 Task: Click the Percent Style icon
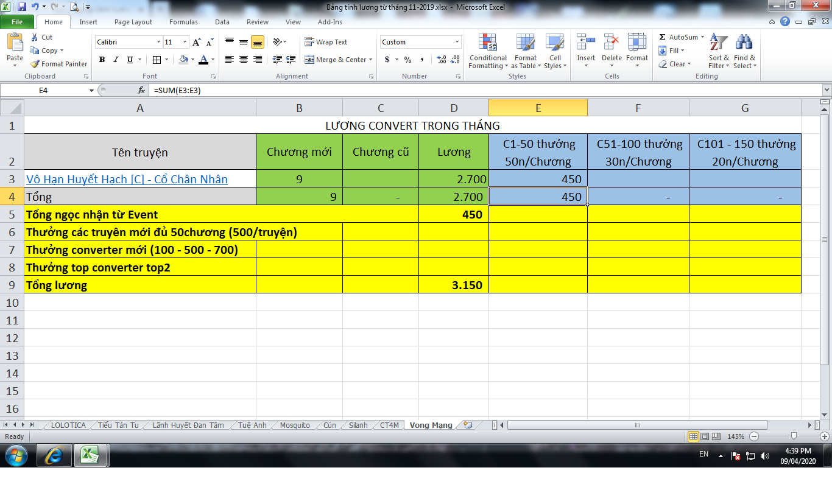[407, 60]
